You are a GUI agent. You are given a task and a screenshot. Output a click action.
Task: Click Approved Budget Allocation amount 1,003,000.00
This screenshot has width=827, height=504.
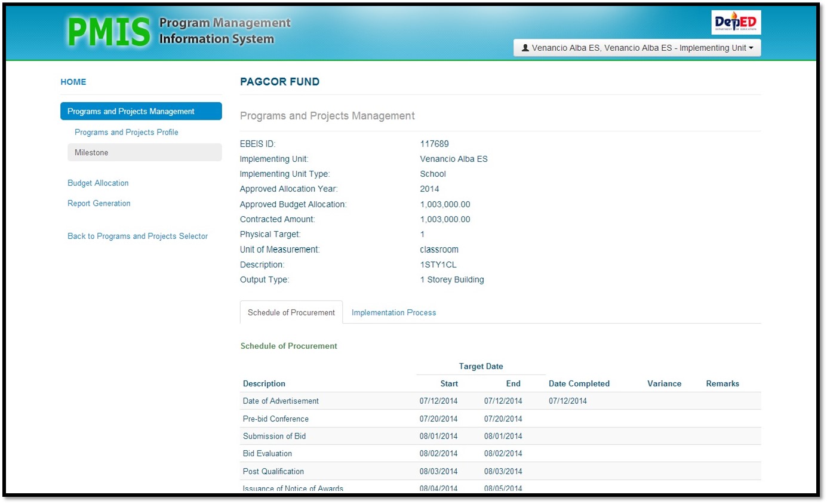(x=445, y=204)
